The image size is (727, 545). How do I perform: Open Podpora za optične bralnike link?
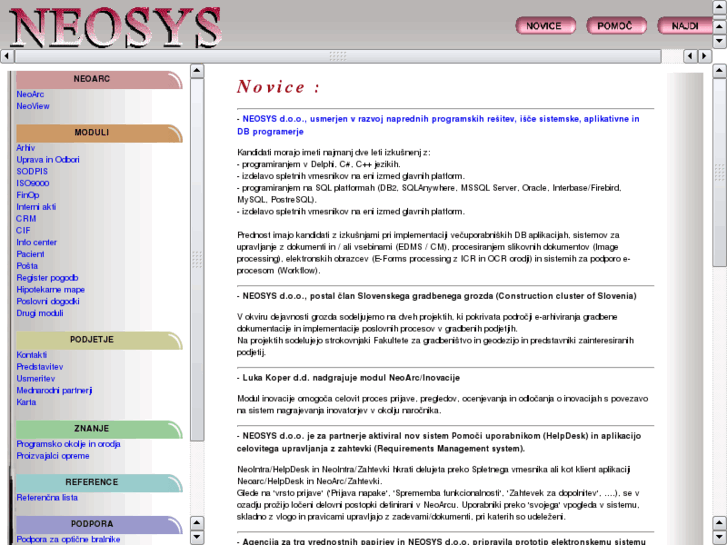68,539
